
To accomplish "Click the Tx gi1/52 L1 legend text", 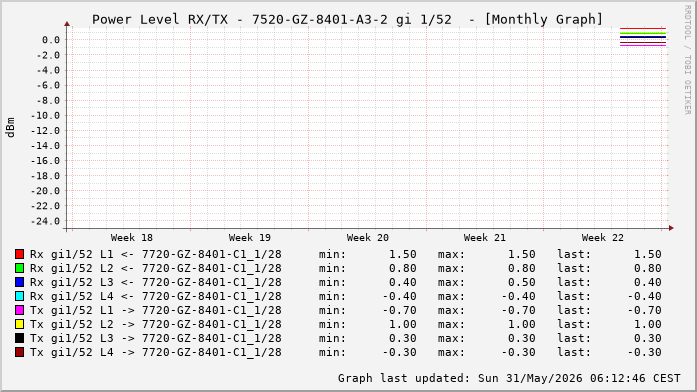I will [156, 311].
